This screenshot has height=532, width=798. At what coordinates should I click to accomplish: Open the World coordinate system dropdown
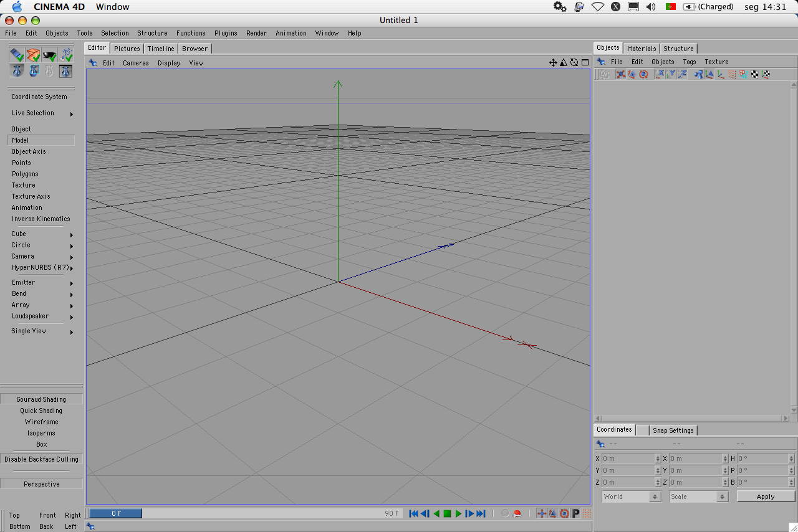(631, 496)
